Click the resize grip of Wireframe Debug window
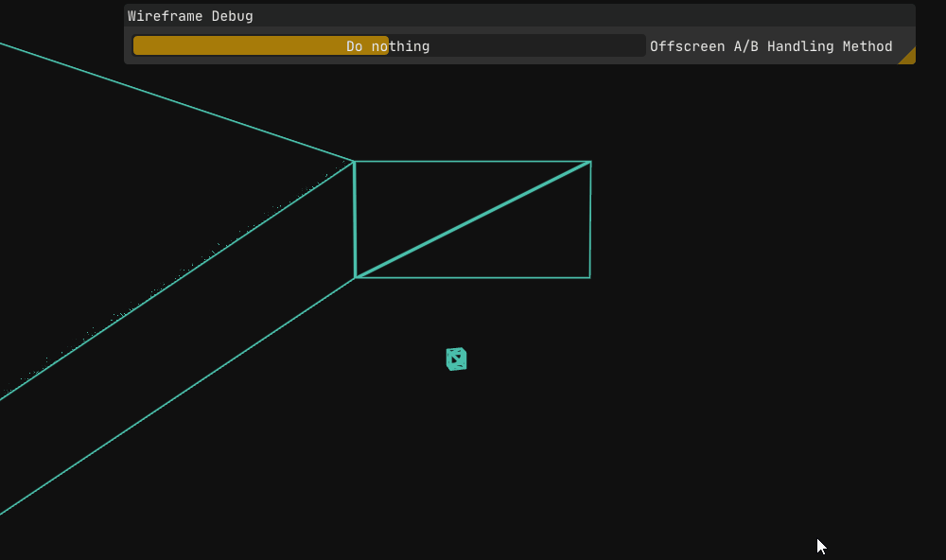 (x=907, y=56)
